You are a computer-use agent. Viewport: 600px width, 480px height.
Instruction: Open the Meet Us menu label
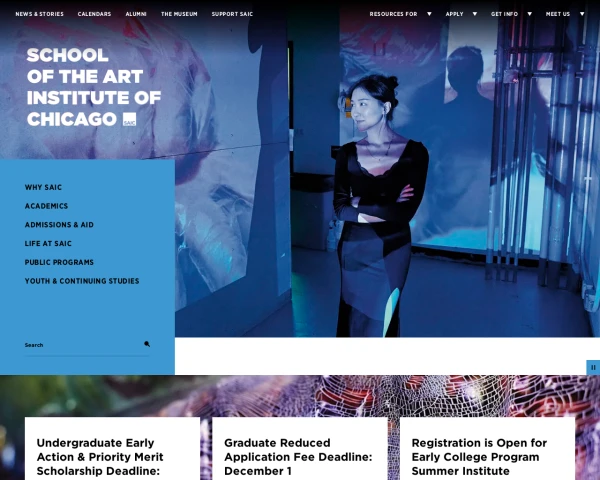point(558,14)
